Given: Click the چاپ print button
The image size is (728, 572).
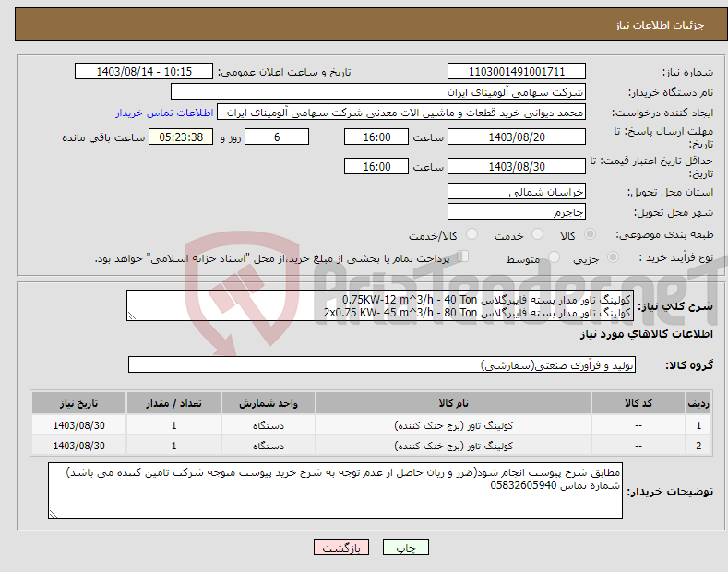Looking at the screenshot, I should tap(405, 547).
